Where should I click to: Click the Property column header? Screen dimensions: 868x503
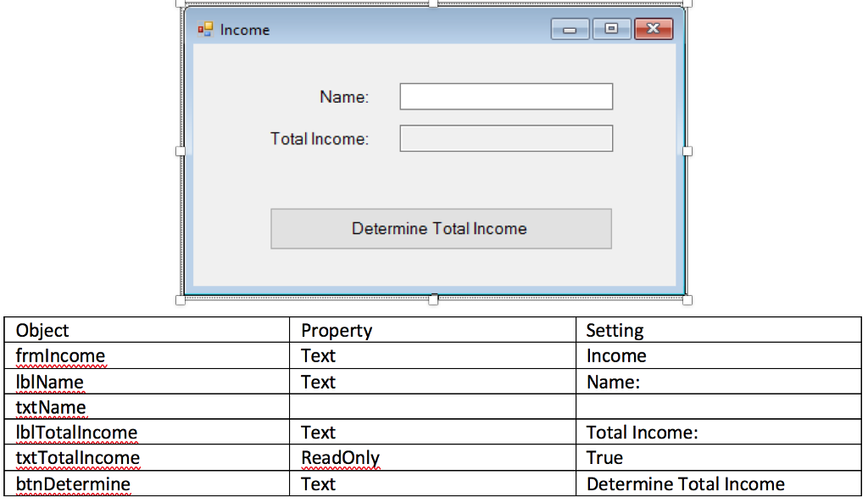(x=337, y=330)
